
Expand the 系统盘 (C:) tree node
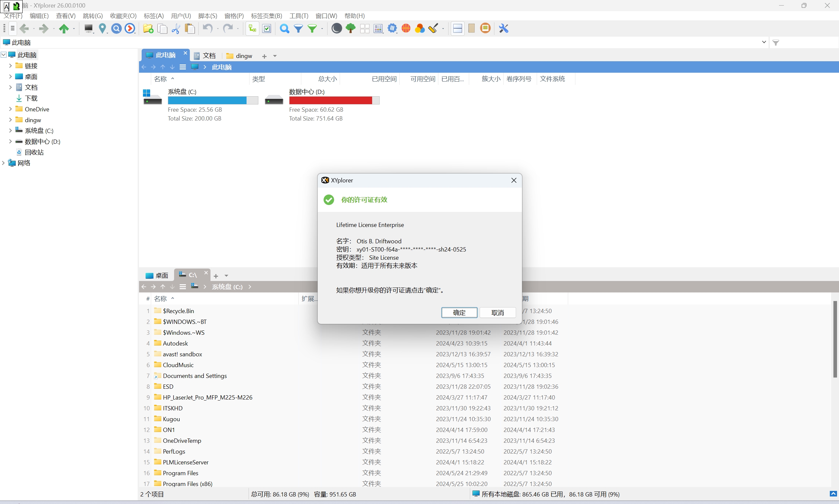10,130
